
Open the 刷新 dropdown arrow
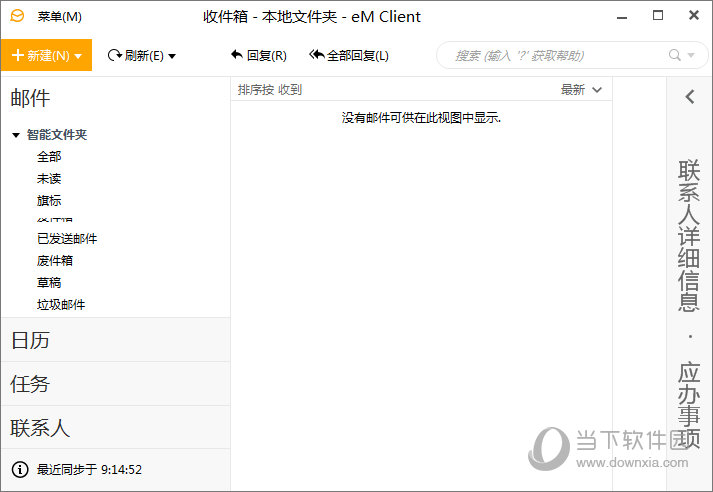click(x=172, y=56)
